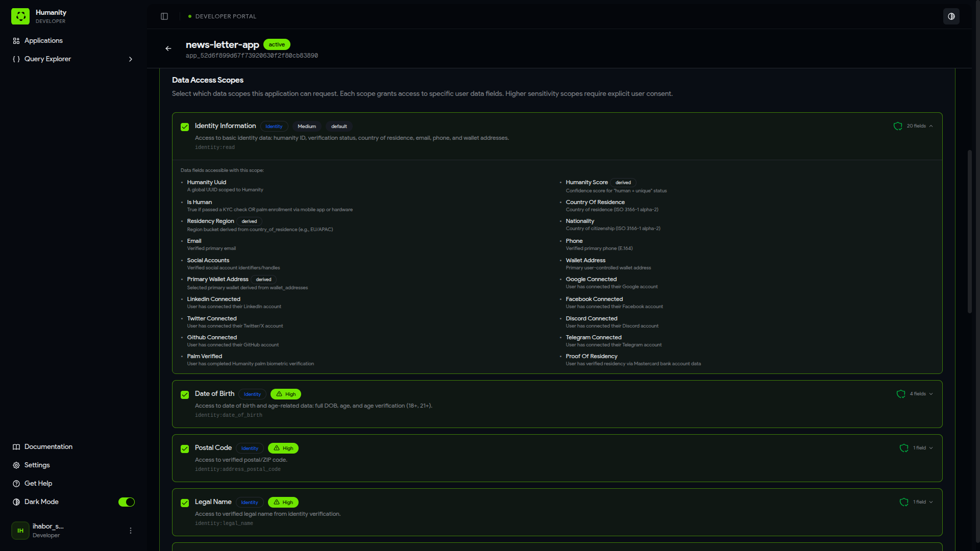Open Documentation in sidebar
The image size is (980, 551).
coord(48,447)
